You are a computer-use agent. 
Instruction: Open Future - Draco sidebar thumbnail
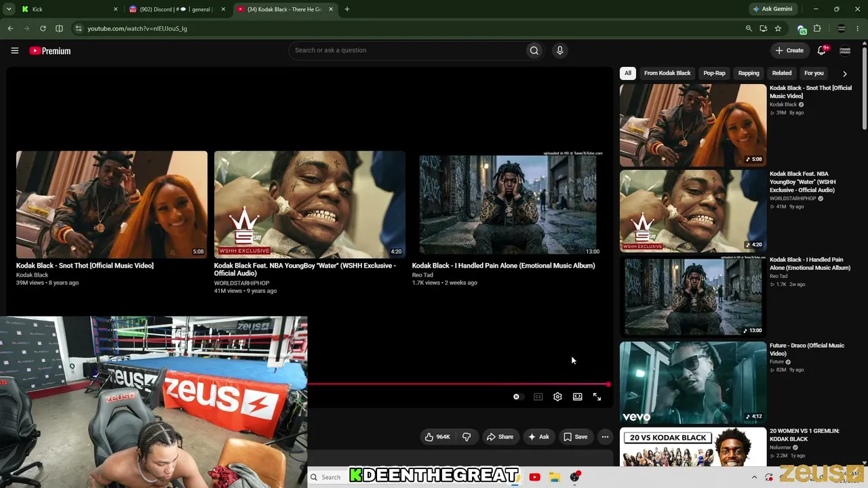(693, 383)
